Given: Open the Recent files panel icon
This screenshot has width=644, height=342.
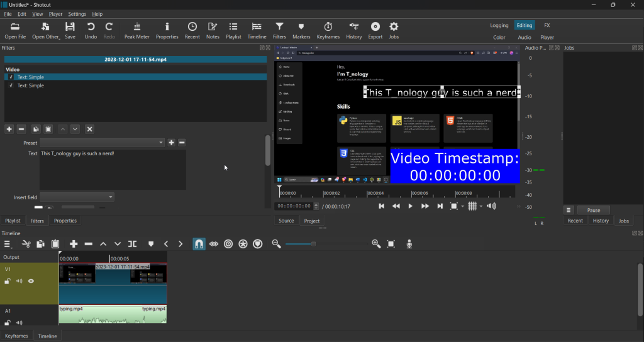Looking at the screenshot, I should click(x=192, y=31).
